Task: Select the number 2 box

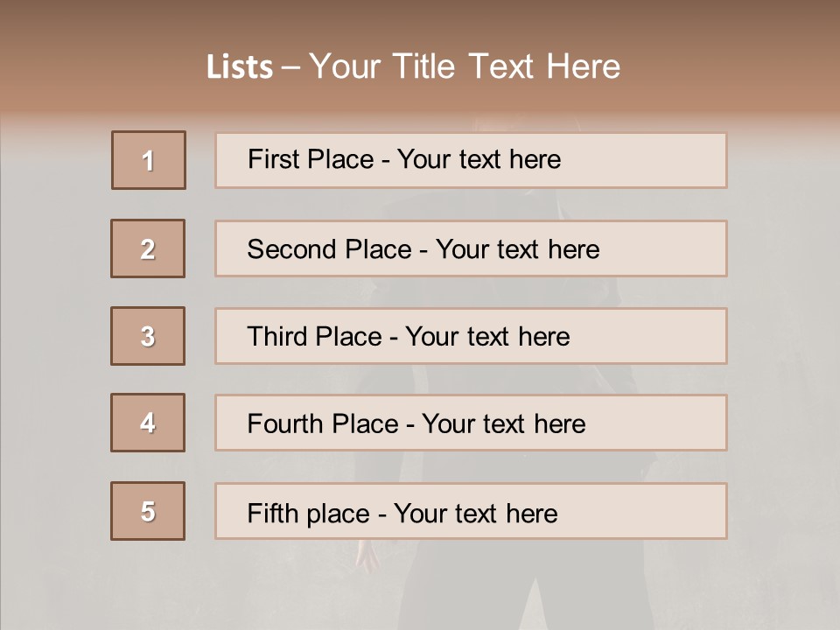Action: tap(148, 248)
